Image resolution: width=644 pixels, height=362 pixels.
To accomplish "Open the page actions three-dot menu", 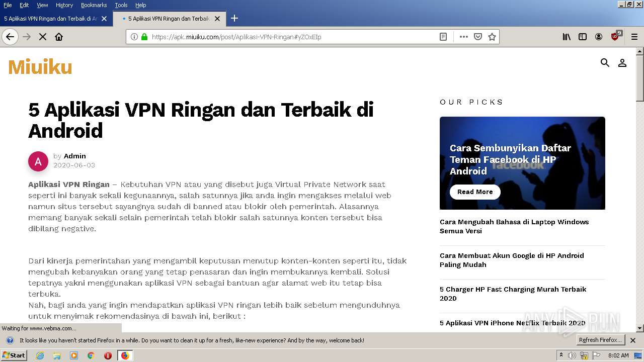I will (x=464, y=37).
